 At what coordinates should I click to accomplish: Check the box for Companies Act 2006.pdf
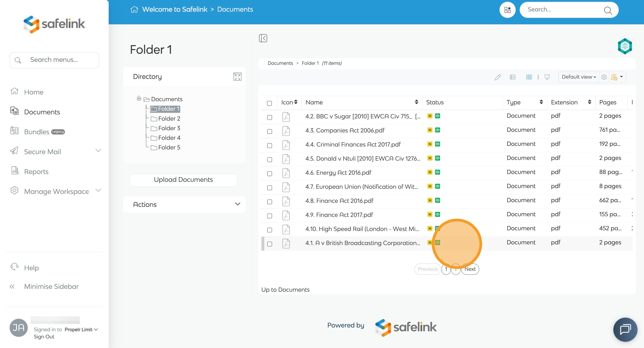tap(269, 131)
